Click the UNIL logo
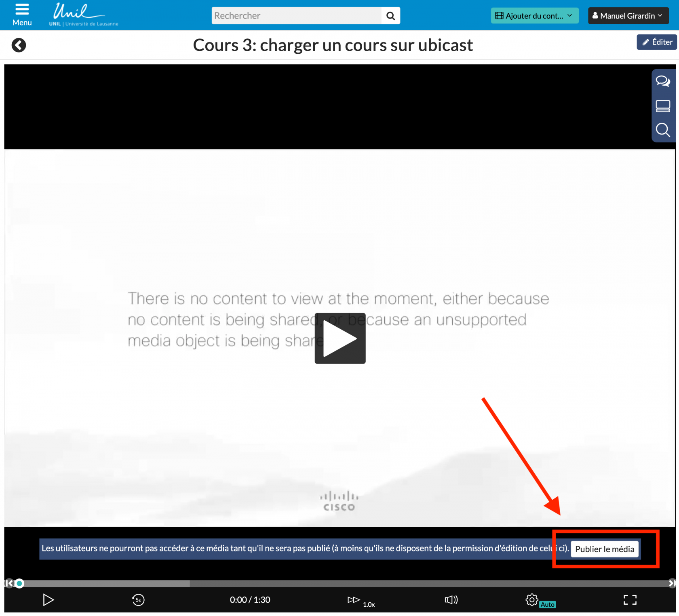 point(83,15)
